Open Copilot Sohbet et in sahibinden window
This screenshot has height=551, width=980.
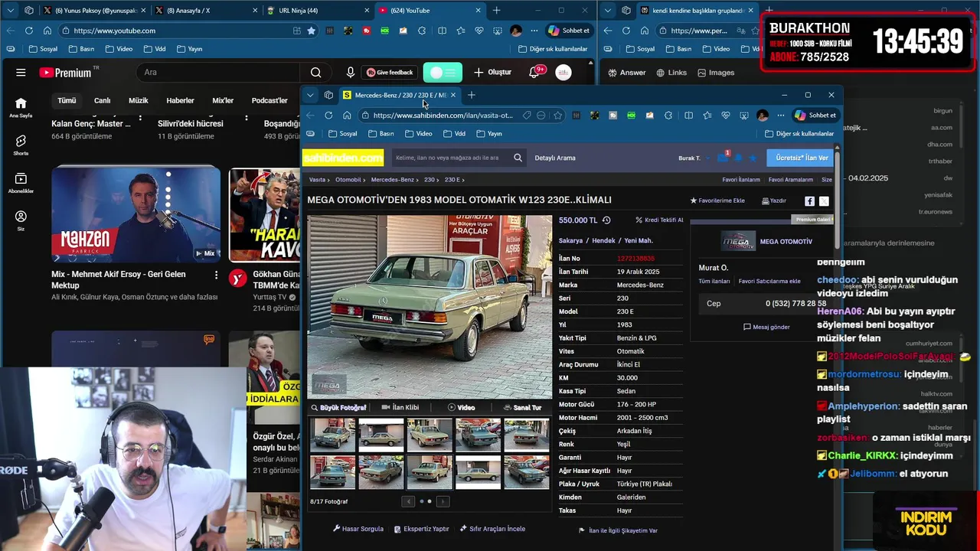tap(815, 116)
